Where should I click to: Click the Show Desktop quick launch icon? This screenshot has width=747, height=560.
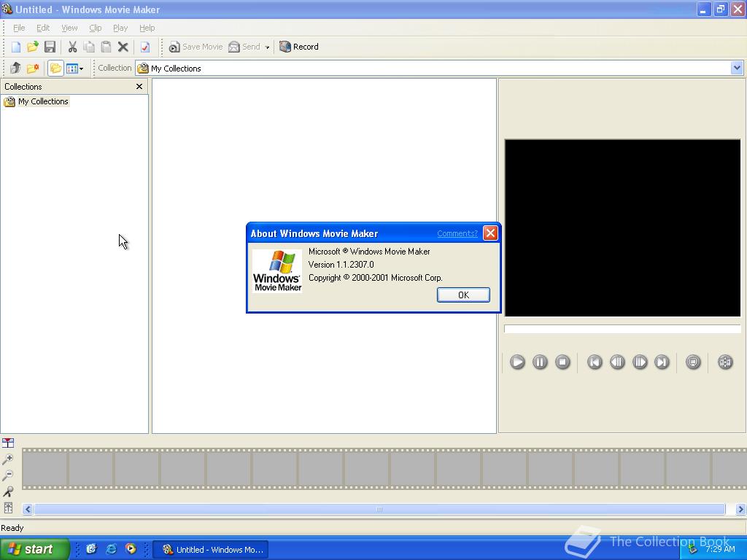[91, 549]
